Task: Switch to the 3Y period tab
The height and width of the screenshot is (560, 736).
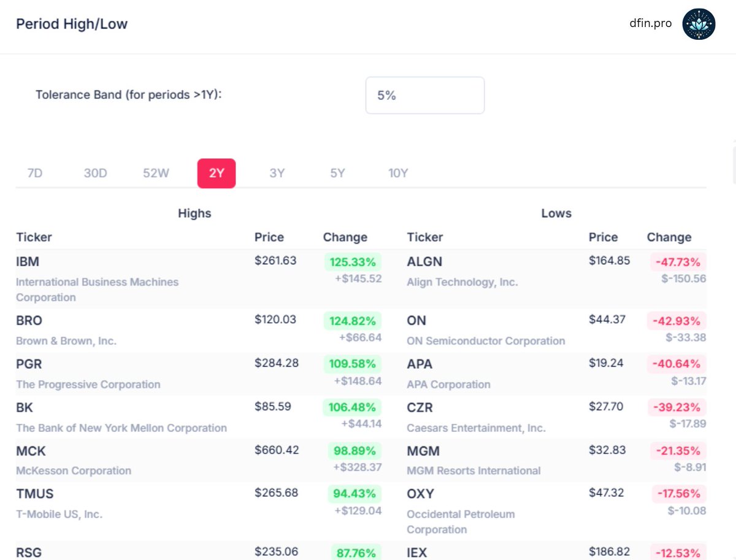Action: 277,173
